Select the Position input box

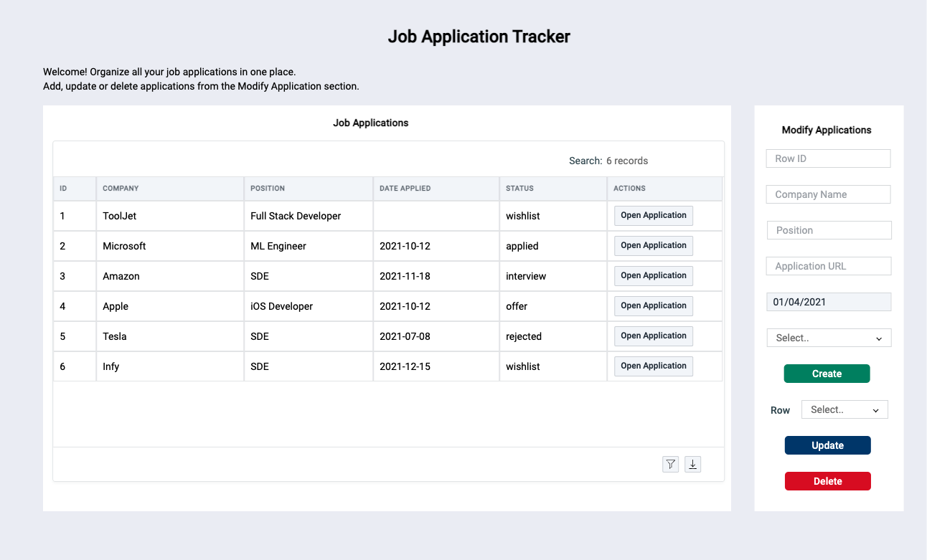829,230
